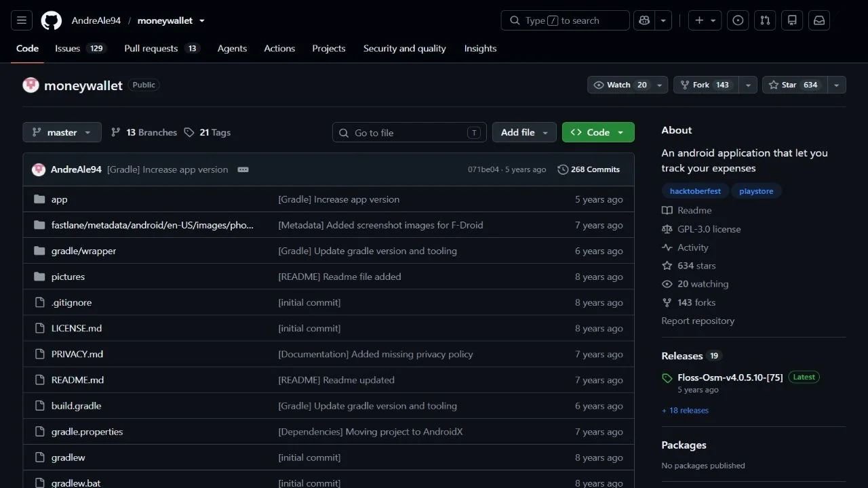Click the moneywallet repository avatar
Viewport: 868px width, 488px height.
click(x=31, y=85)
